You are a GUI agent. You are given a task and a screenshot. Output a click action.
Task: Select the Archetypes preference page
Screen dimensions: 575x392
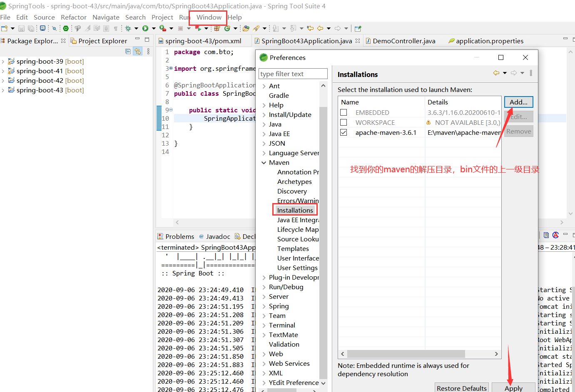point(294,181)
